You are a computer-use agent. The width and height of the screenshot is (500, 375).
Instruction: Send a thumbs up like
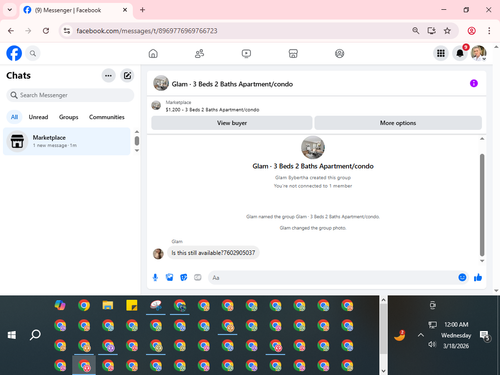pyautogui.click(x=478, y=277)
